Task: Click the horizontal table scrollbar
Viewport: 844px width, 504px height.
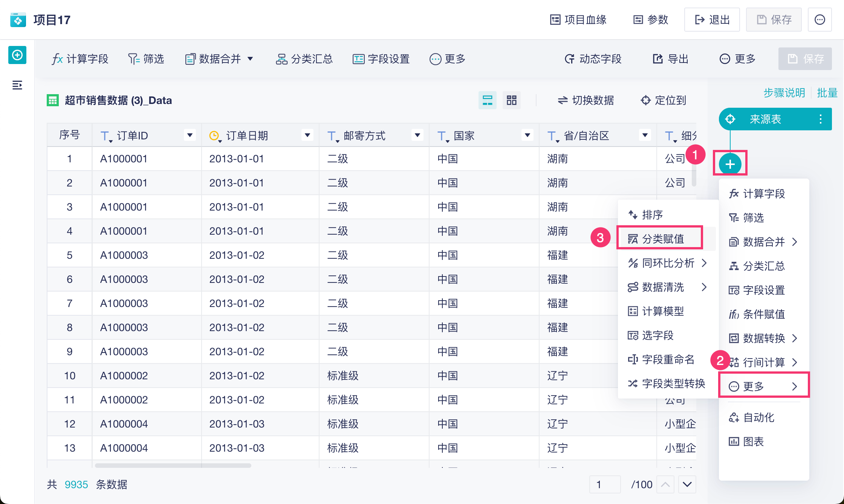Action: coord(173,466)
